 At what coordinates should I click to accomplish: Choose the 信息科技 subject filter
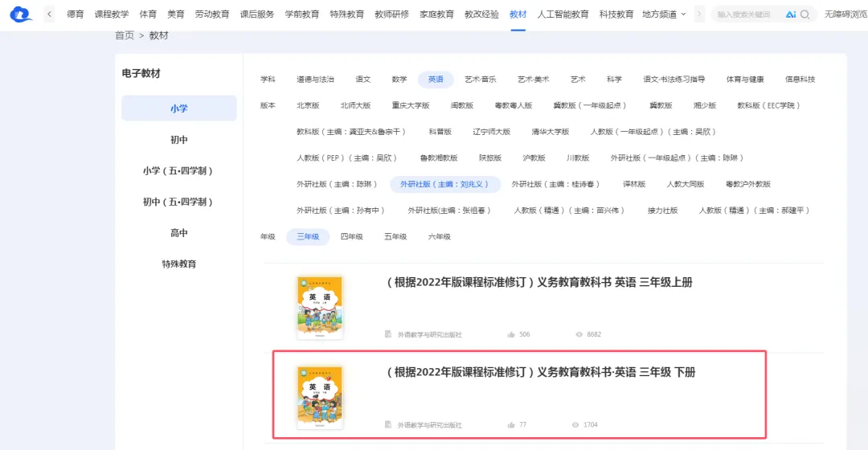[800, 79]
